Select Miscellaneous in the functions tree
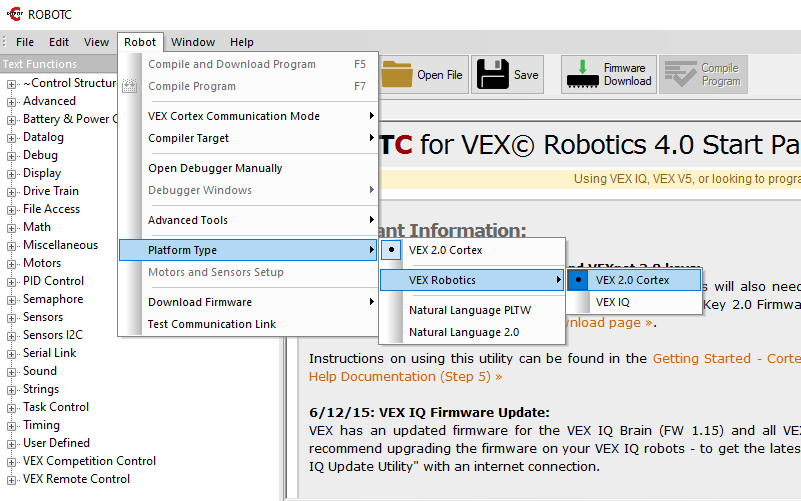The height and width of the screenshot is (501, 801). [60, 245]
